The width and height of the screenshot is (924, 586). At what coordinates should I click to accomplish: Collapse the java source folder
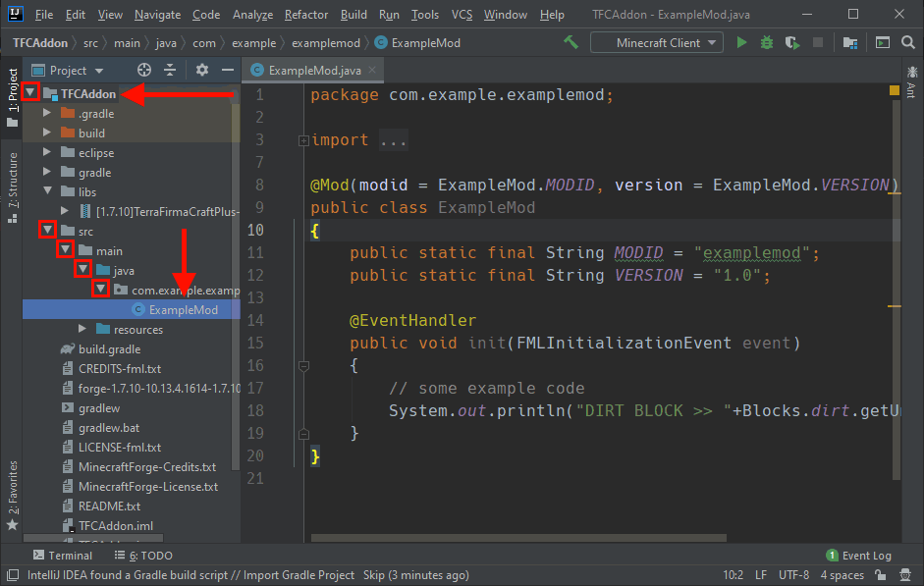(82, 270)
